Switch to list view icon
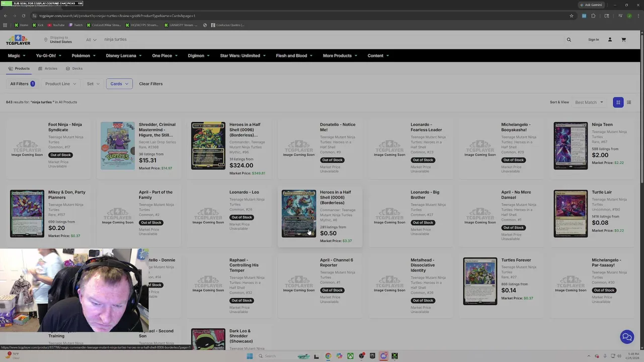The image size is (644, 362). click(629, 103)
